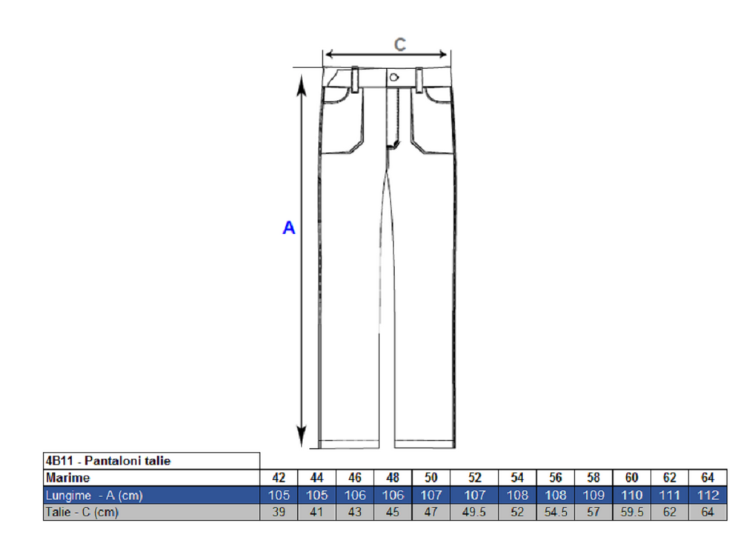Select the waist value 59.5 cell
Image resolution: width=741 pixels, height=560 pixels.
(x=631, y=512)
